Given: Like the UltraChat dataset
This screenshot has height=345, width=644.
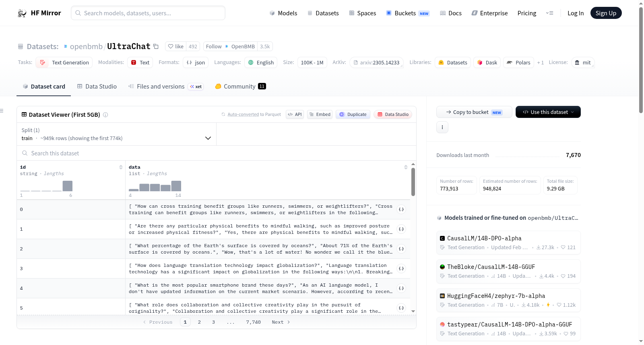Looking at the screenshot, I should tap(176, 46).
